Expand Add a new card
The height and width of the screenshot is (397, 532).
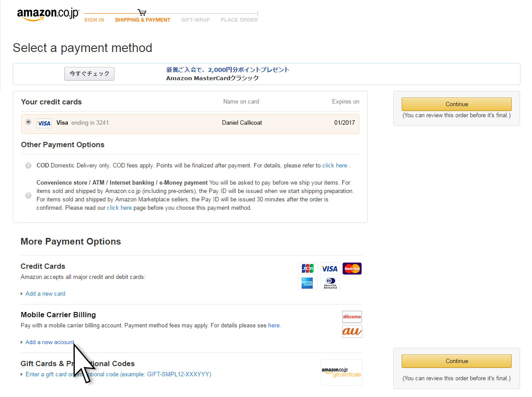click(45, 293)
